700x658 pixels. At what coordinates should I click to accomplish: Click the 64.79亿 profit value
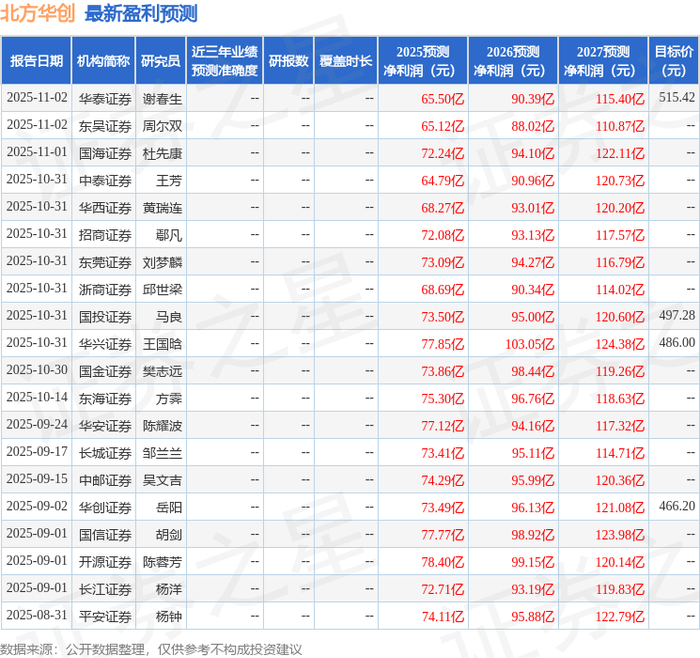442,180
